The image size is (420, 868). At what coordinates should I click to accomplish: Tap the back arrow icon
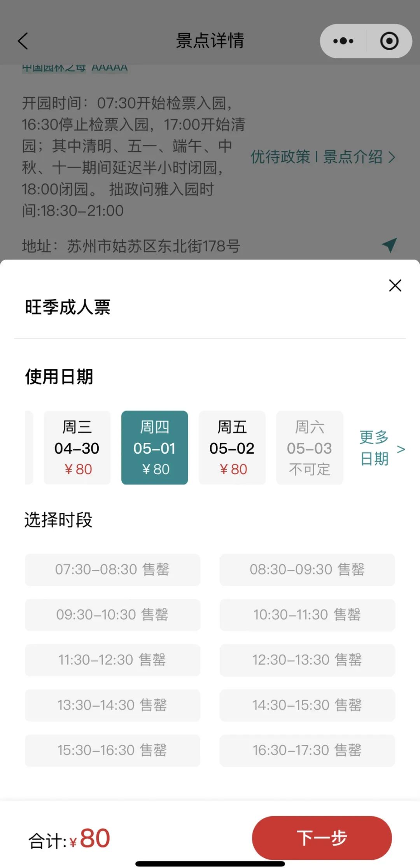23,41
